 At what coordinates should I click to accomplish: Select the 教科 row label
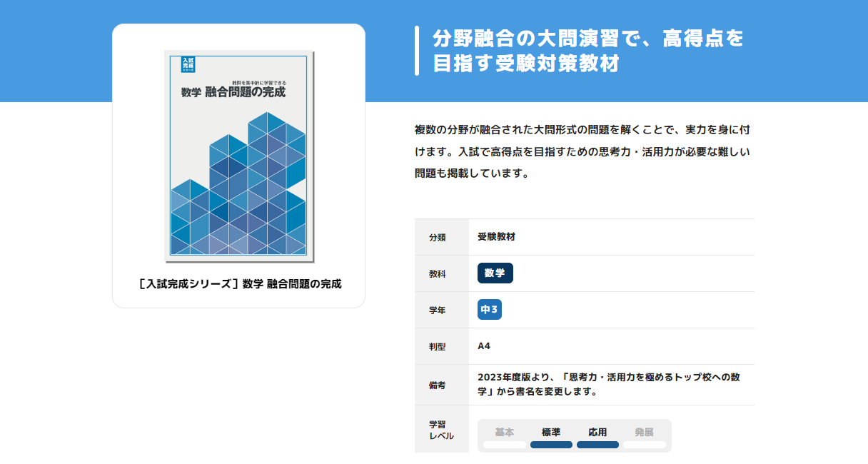(x=441, y=273)
